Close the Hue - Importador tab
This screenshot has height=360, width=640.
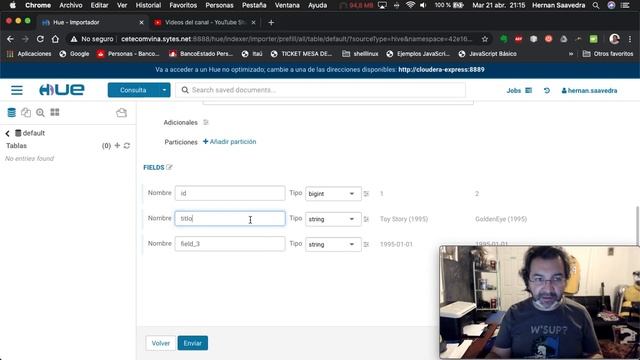click(x=141, y=22)
